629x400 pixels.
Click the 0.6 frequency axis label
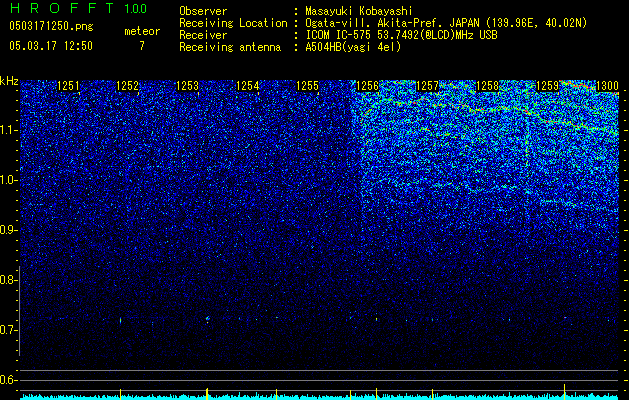tap(8, 380)
